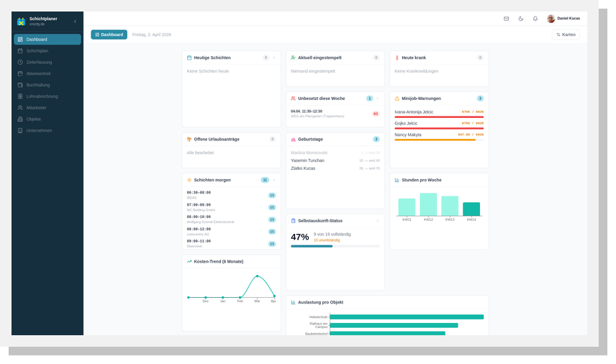Image resolution: width=616 pixels, height=364 pixels.
Task: Click the Rathaus am Campus utilization bar
Action: click(394, 325)
